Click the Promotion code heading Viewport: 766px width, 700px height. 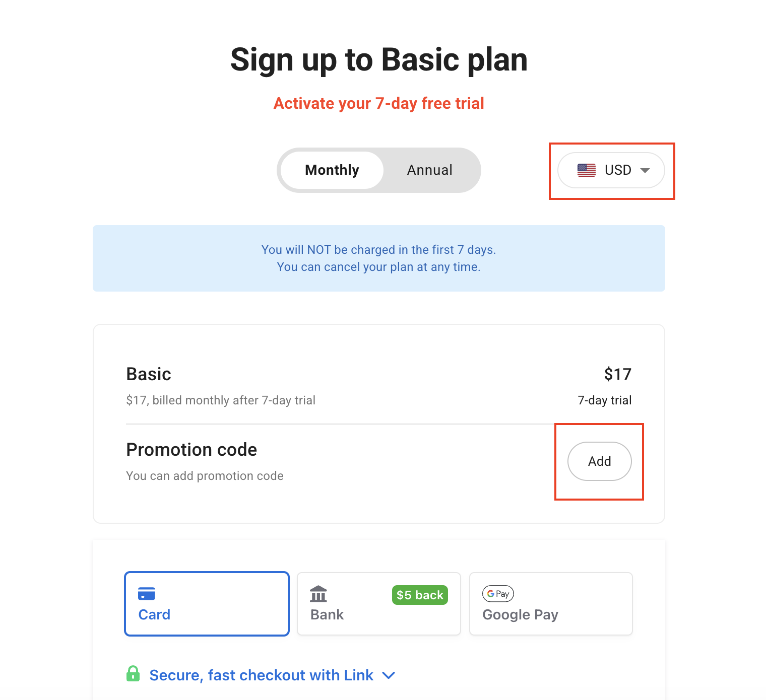click(x=191, y=450)
